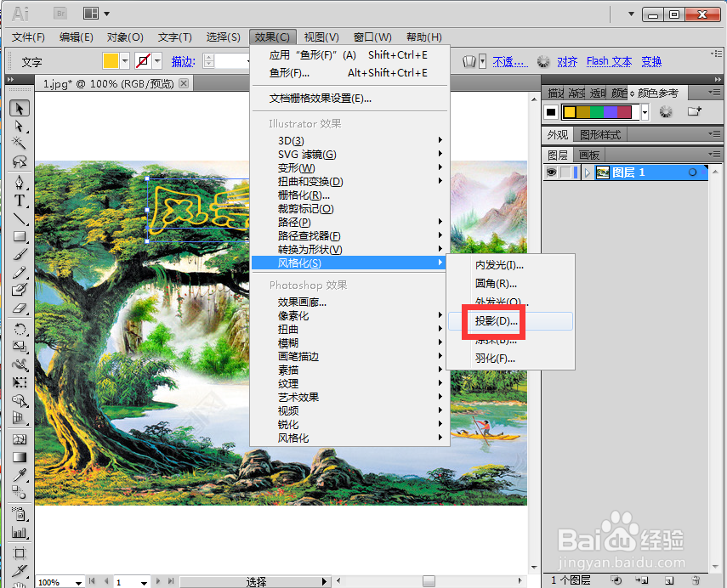Choose 投影(D)... from stylize submenu
Viewport: 727px width, 588px height.
[510, 321]
